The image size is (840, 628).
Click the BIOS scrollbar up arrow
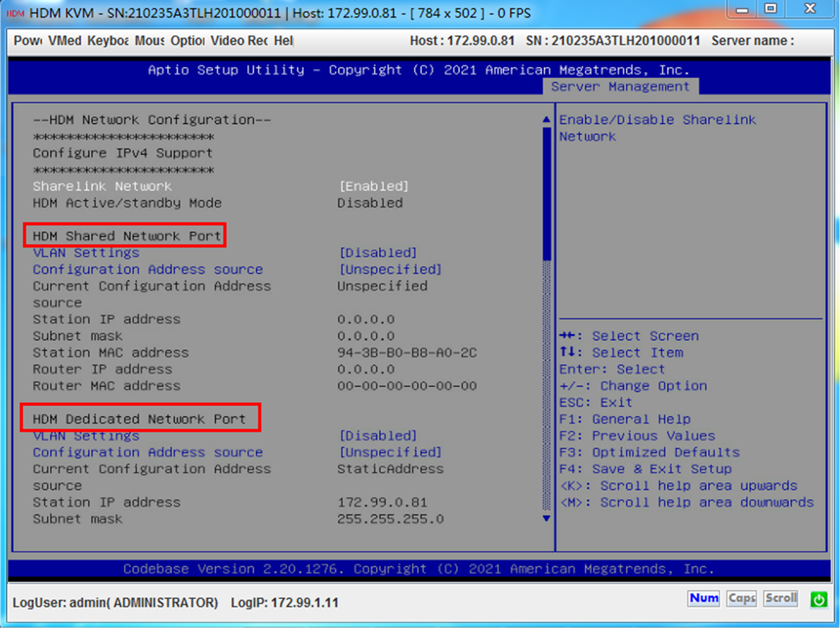[x=546, y=119]
